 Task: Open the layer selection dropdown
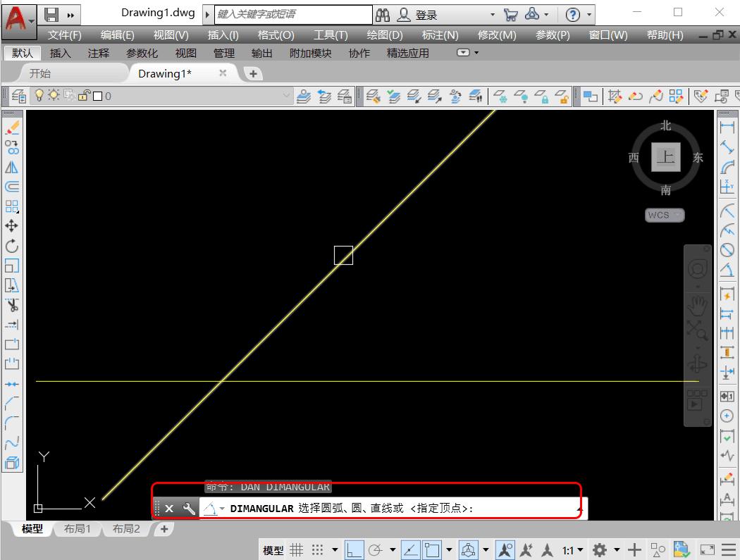click(x=286, y=96)
